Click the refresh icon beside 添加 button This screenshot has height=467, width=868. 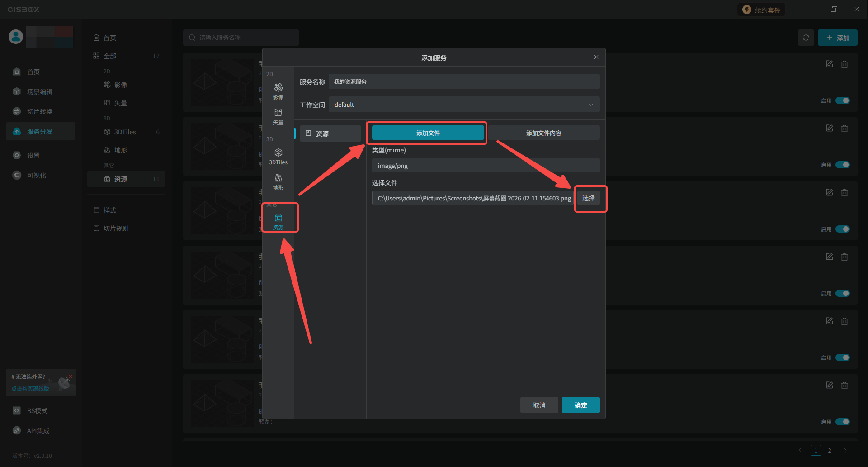click(806, 38)
